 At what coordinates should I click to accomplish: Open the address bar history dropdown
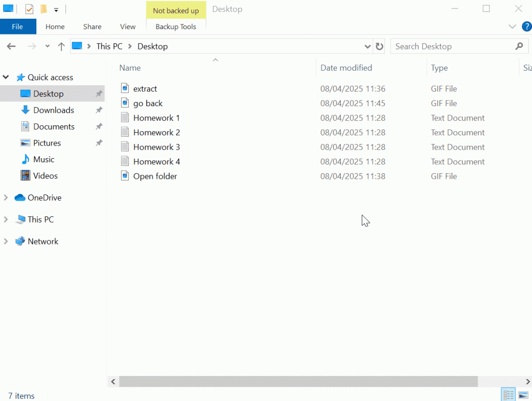click(368, 46)
